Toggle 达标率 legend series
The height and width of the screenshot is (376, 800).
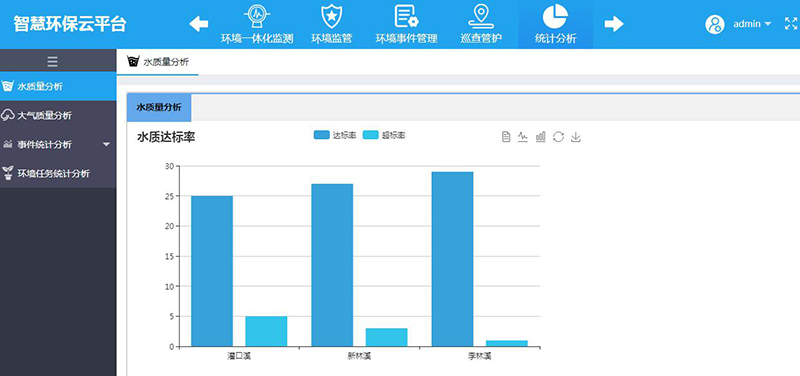335,135
